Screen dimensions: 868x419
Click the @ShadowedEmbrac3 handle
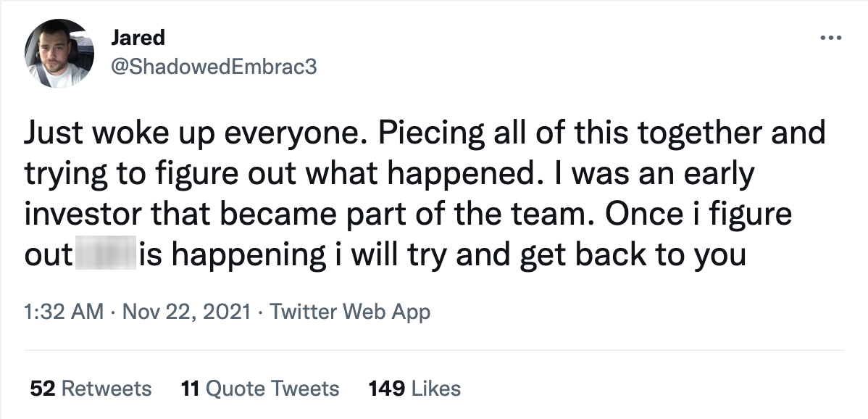pos(214,67)
